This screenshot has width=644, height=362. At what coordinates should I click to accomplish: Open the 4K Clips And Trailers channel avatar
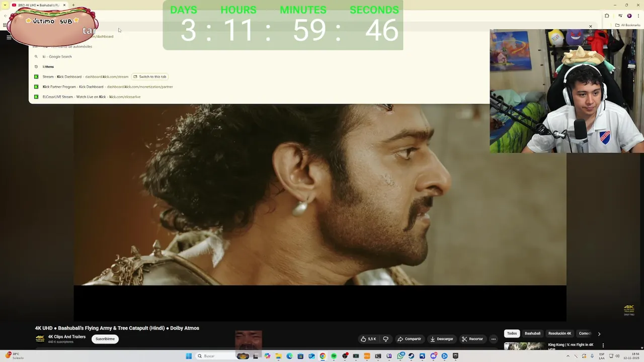coord(40,339)
